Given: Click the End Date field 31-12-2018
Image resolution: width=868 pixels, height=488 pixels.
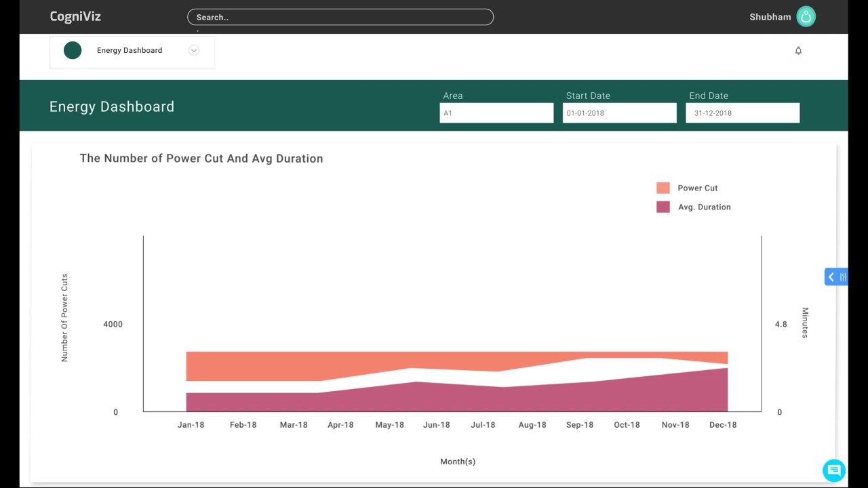Looking at the screenshot, I should point(743,113).
